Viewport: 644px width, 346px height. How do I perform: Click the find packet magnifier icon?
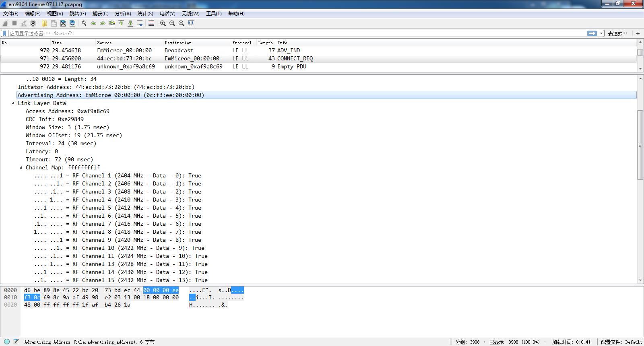click(84, 23)
